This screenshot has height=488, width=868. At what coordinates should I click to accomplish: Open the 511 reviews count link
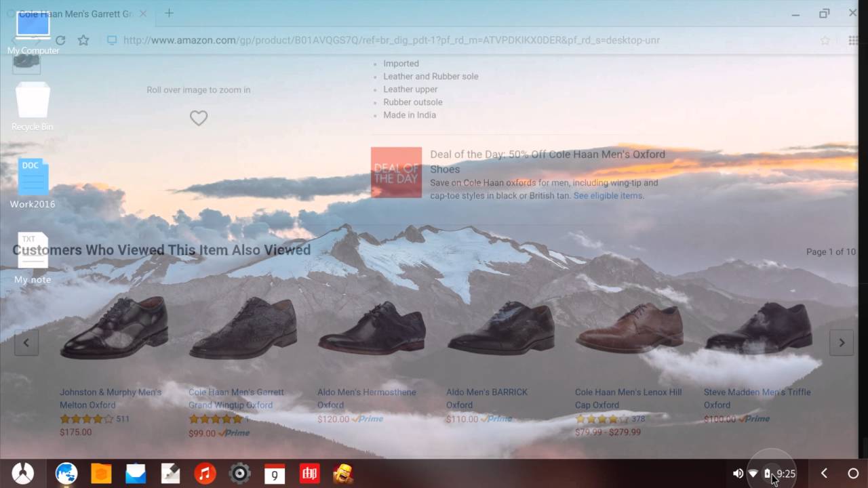(123, 419)
